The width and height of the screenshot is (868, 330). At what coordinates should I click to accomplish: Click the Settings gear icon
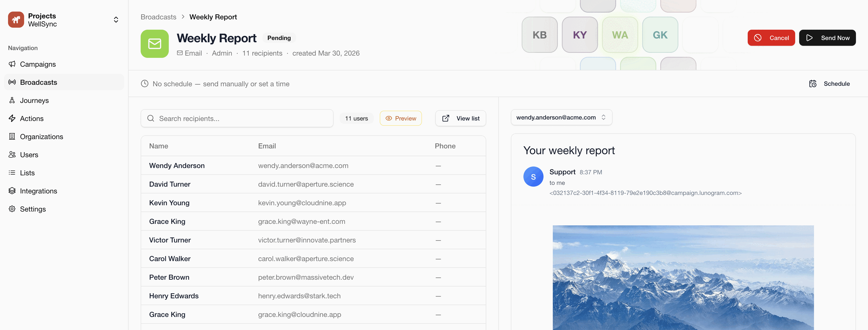pyautogui.click(x=12, y=209)
